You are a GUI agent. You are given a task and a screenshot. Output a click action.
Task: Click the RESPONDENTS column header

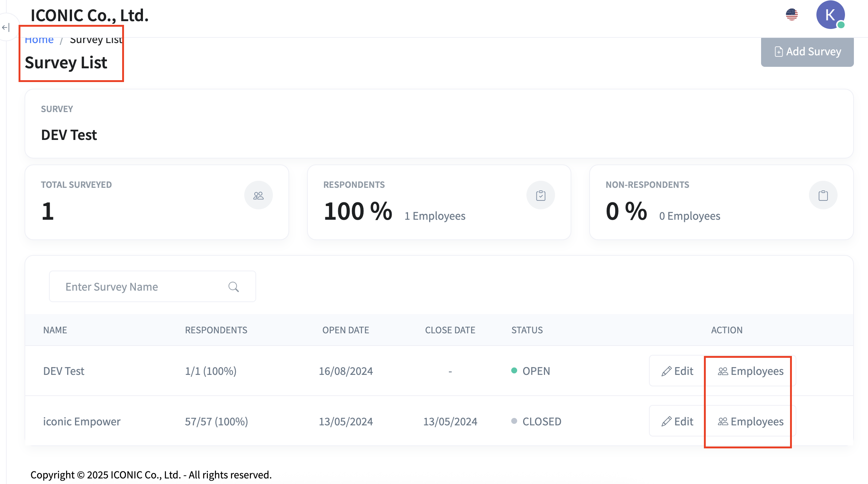tap(216, 330)
